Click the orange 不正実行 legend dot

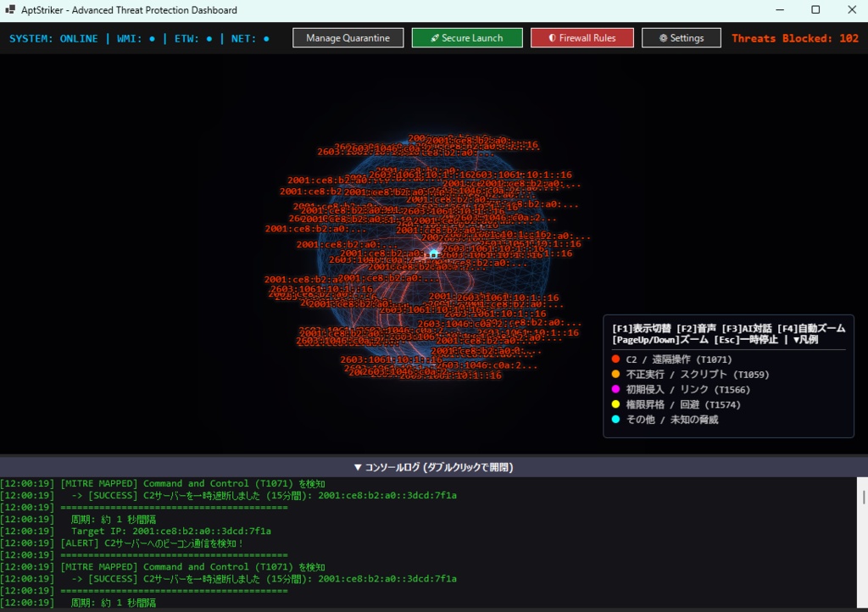[615, 374]
